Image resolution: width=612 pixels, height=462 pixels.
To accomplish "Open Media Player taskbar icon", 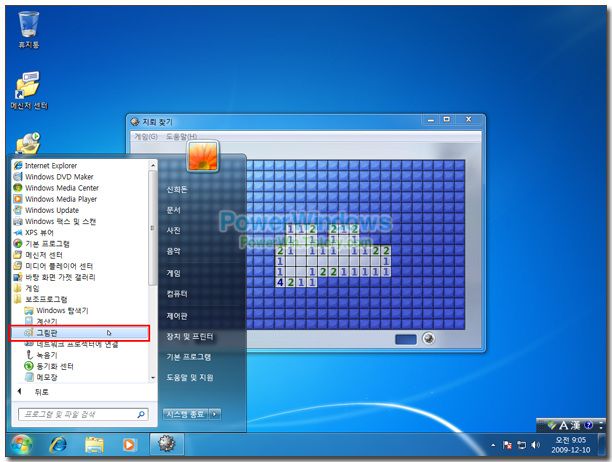I will click(129, 444).
